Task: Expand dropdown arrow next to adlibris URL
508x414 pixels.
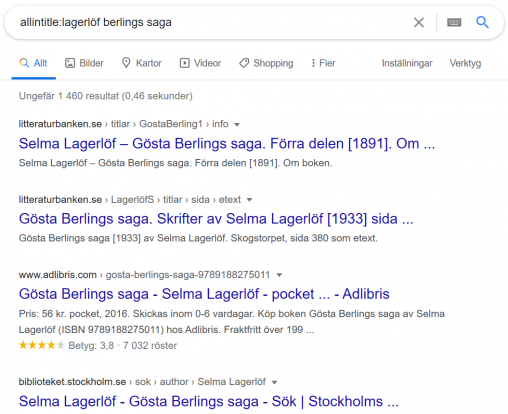Action: click(279, 275)
